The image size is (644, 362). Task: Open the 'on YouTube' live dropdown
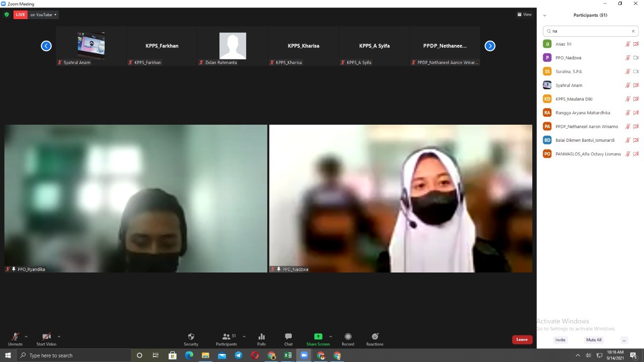pyautogui.click(x=43, y=15)
